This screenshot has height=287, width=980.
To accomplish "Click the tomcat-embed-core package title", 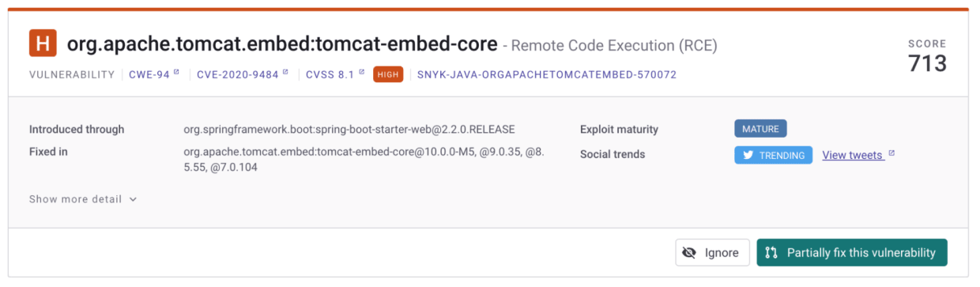I will (x=282, y=43).
